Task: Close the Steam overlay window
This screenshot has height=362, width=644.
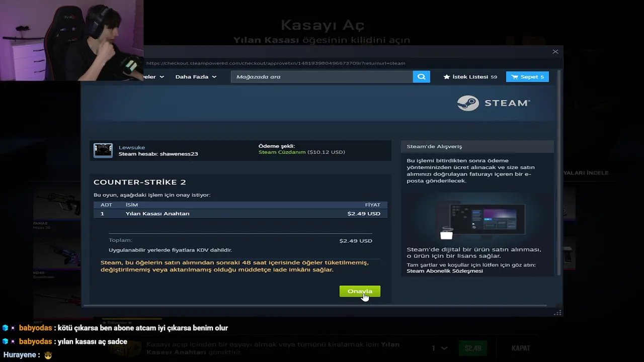Action: (555, 52)
